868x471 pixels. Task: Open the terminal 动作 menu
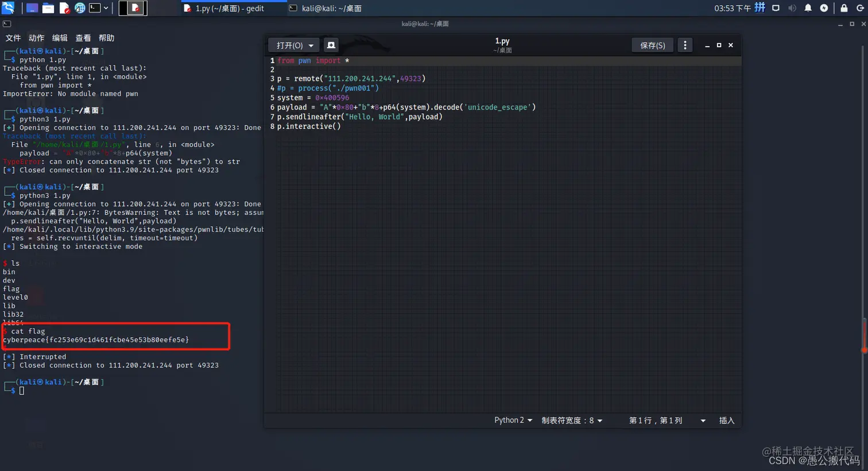click(36, 38)
